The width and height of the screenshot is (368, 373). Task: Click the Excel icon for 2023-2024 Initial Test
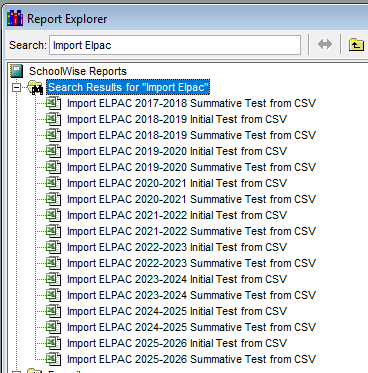(53, 279)
